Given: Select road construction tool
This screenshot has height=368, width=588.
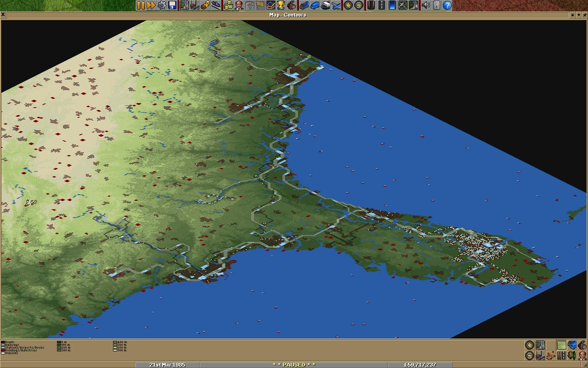Looking at the screenshot, I should click(x=381, y=6).
